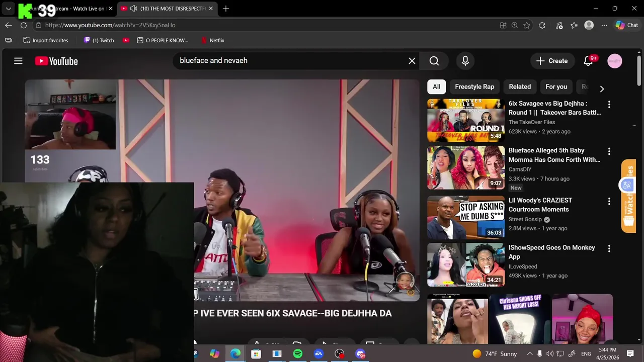Open options for 6ix Savagee vs Big Dejhha video
This screenshot has width=644, height=362.
(x=609, y=105)
